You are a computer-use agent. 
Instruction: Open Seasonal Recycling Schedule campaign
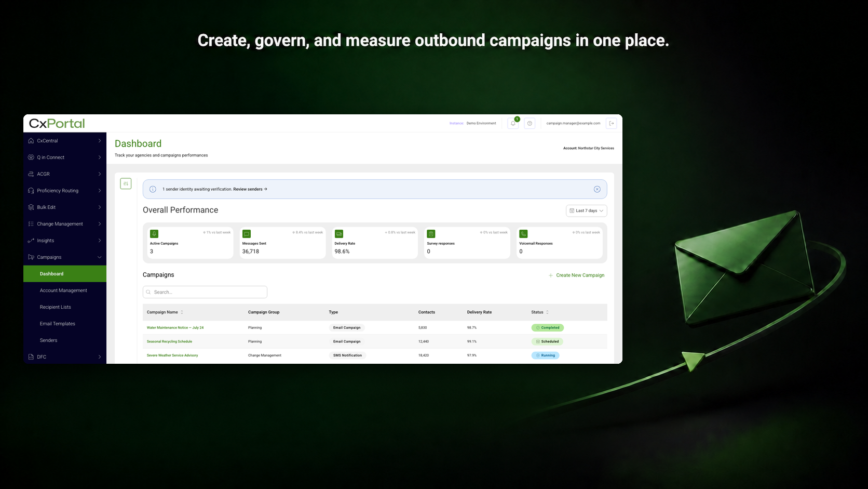(169, 341)
